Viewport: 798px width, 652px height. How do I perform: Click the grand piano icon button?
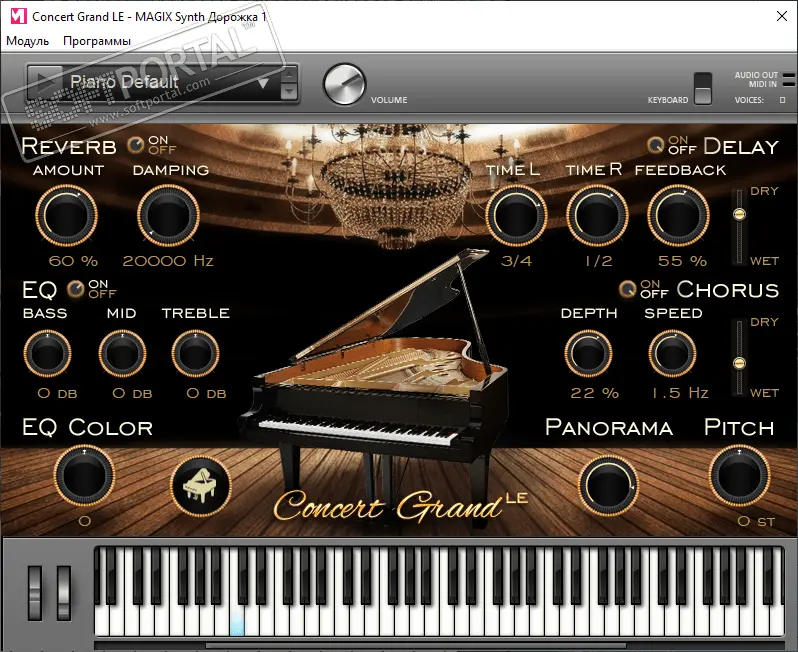click(x=201, y=487)
